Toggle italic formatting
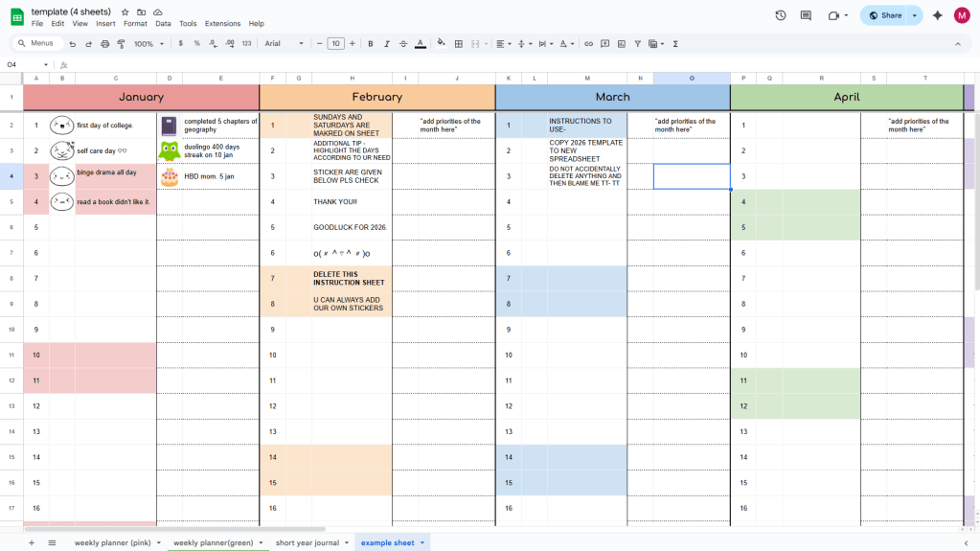The height and width of the screenshot is (551, 980). [x=387, y=44]
